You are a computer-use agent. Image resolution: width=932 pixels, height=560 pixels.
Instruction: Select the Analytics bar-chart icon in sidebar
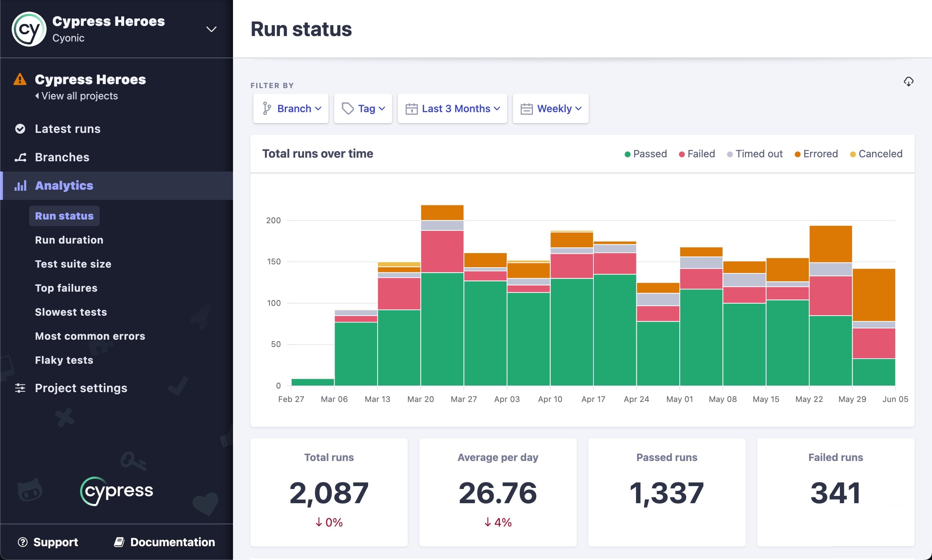coord(21,185)
